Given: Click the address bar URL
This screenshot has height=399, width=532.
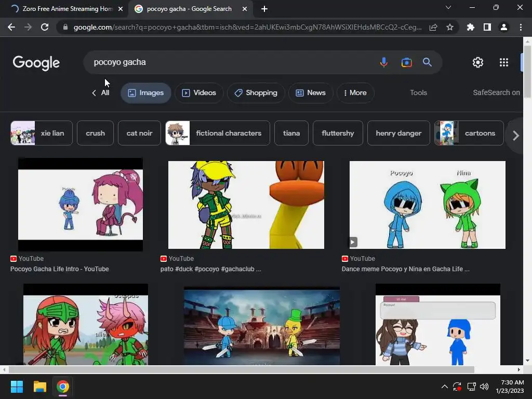Looking at the screenshot, I should 248,27.
